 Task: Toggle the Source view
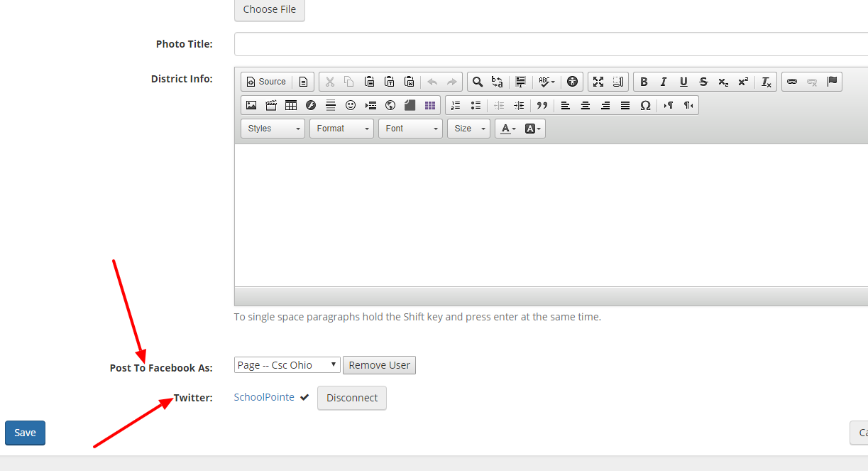(266, 82)
